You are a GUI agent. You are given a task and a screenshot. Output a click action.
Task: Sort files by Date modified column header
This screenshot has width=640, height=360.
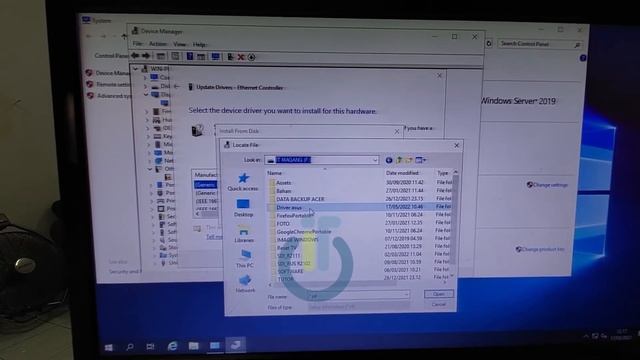pyautogui.click(x=402, y=173)
